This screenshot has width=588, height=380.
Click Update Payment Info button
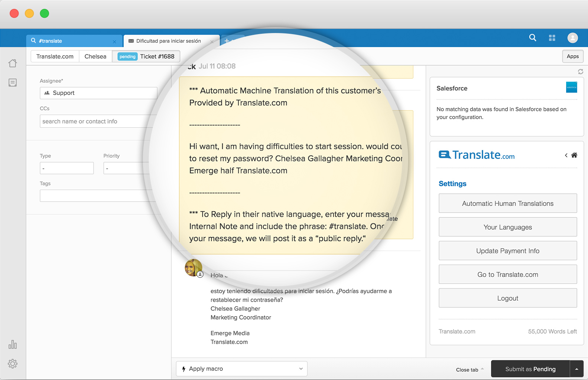(x=508, y=251)
